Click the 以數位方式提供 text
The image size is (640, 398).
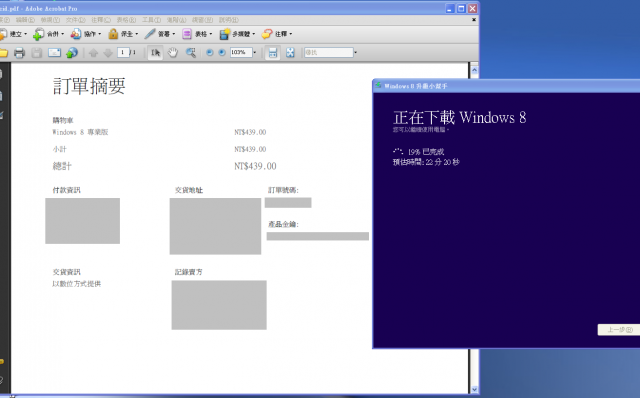76,284
